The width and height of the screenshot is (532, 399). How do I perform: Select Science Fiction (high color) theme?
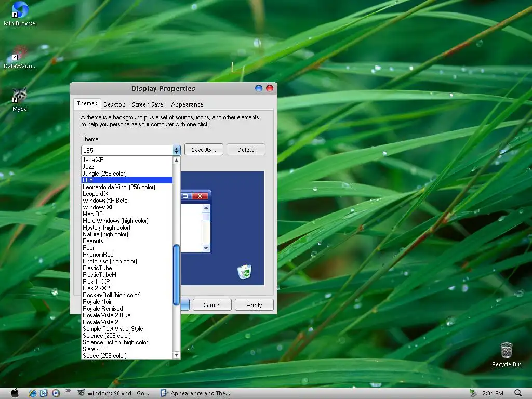pyautogui.click(x=127, y=342)
